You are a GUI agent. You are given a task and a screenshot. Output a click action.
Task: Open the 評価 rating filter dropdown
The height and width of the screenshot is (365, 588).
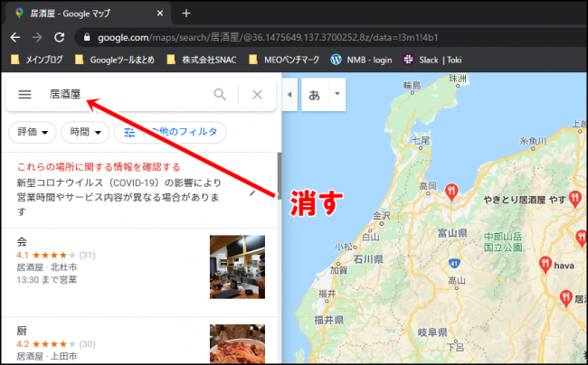(x=33, y=132)
